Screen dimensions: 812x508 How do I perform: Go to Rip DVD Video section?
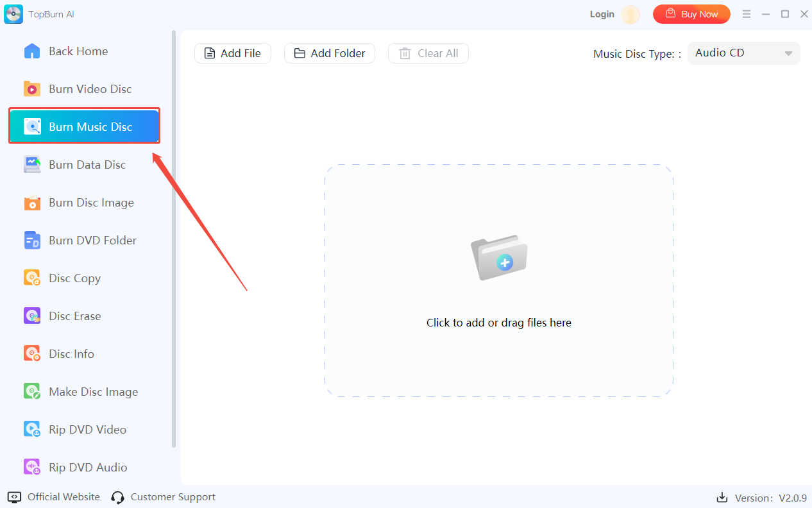tap(87, 430)
